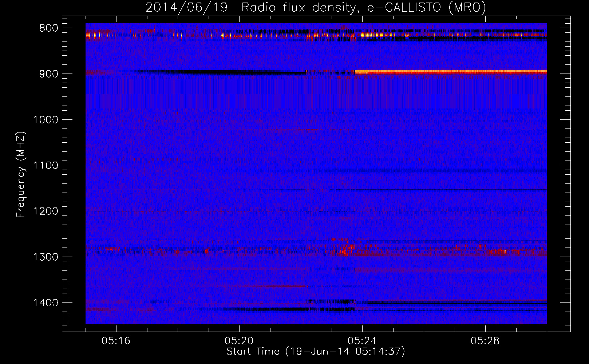Click the 05:28 time tick label
Viewport: 589px width, 364px height.
tap(485, 341)
